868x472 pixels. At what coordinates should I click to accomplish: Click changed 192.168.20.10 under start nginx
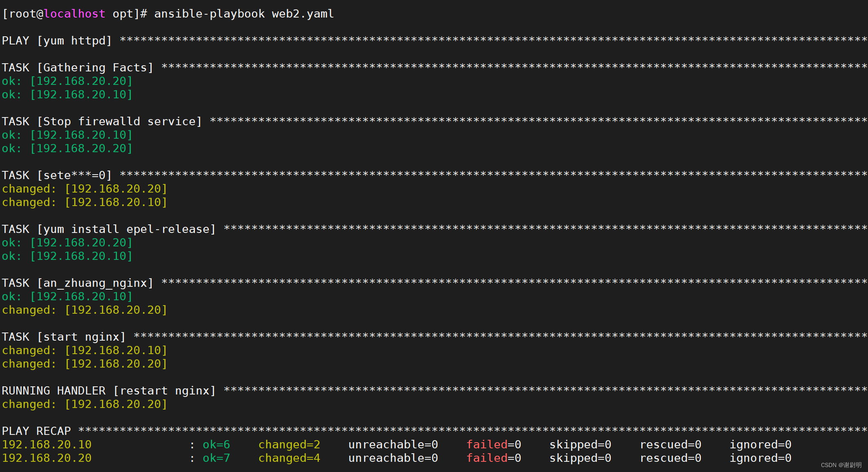tap(85, 350)
